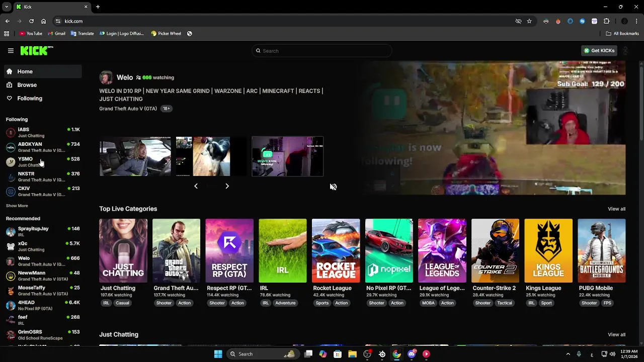This screenshot has width=644, height=362.
Task: Open IABS channel in Following list
Action: coord(43,132)
